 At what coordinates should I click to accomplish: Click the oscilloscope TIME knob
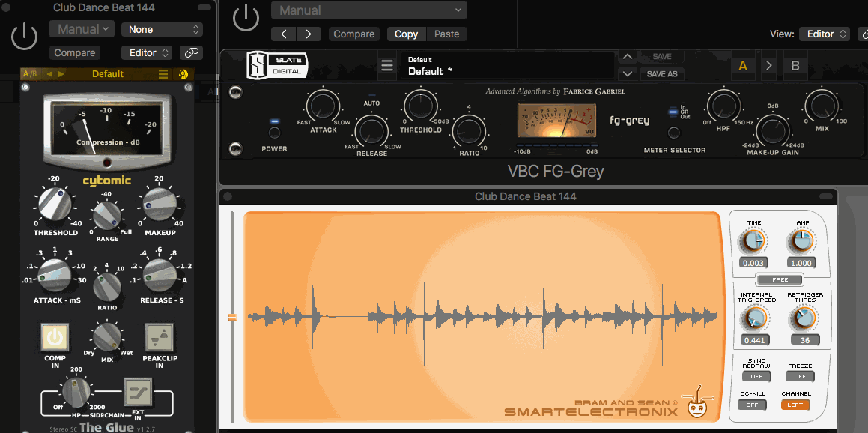pyautogui.click(x=753, y=241)
